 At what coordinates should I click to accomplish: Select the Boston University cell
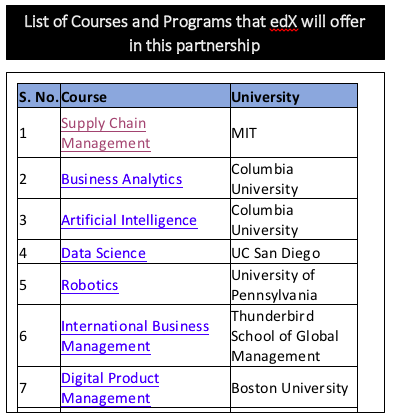point(294,387)
